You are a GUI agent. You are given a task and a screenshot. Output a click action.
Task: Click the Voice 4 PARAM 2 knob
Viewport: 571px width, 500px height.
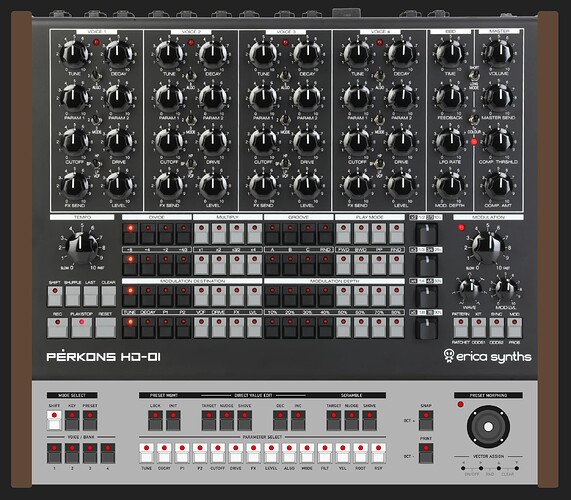pyautogui.click(x=401, y=97)
